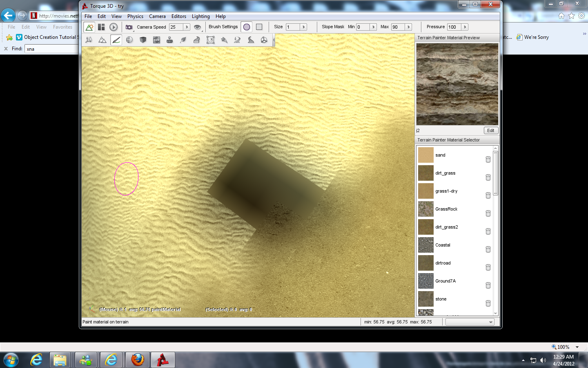The width and height of the screenshot is (588, 368).
Task: Open the Datablock Editor icon
Action: pos(156,40)
